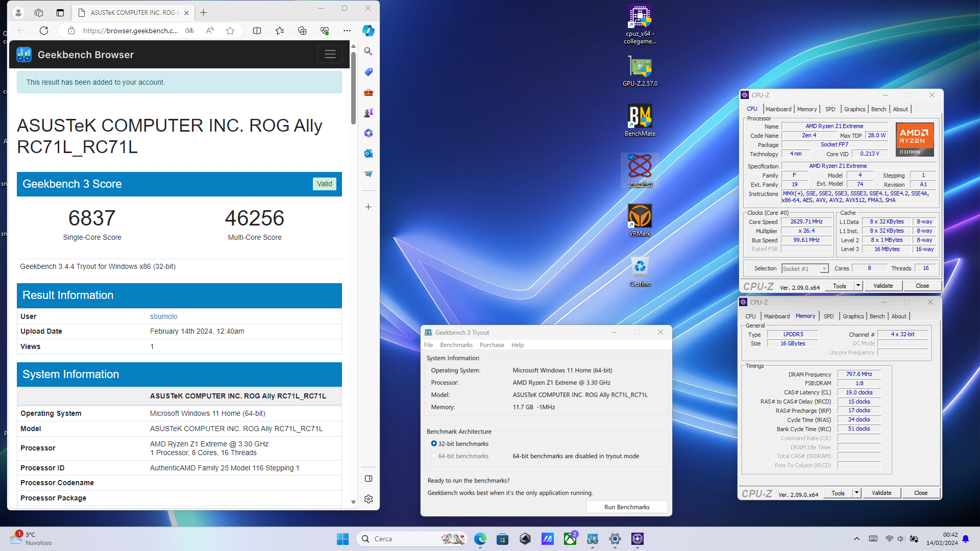Screen dimensions: 980x551
Task: Open Edge Collections icon
Action: click(302, 31)
